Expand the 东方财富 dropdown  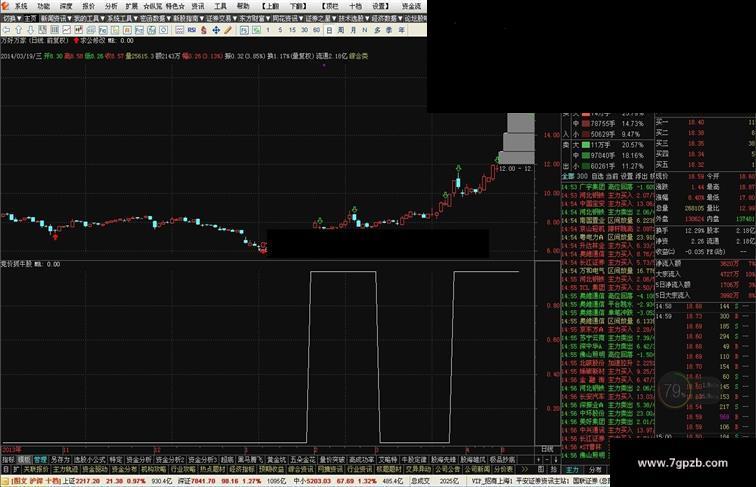(254, 18)
